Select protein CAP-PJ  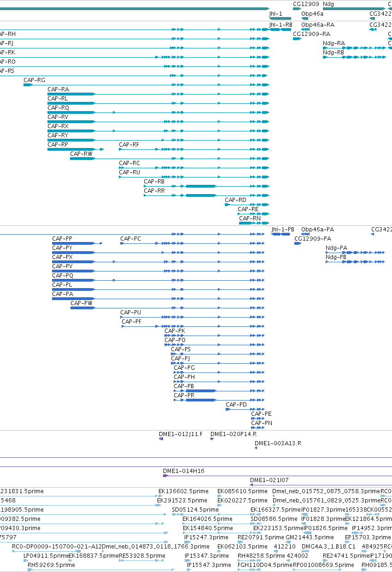(181, 358)
